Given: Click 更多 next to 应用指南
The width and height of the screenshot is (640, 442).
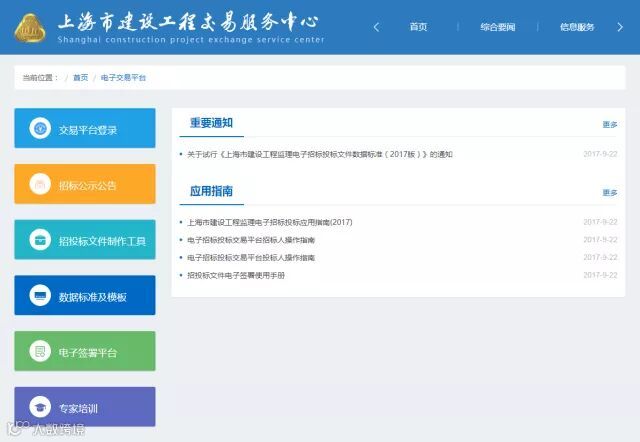Looking at the screenshot, I should pos(610,193).
